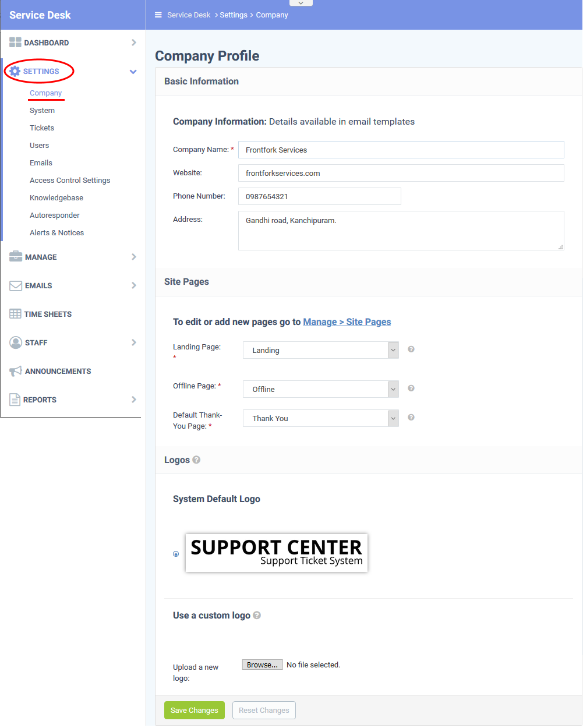This screenshot has height=728, width=583.
Task: Click the hamburger menu icon in header
Action: (158, 15)
